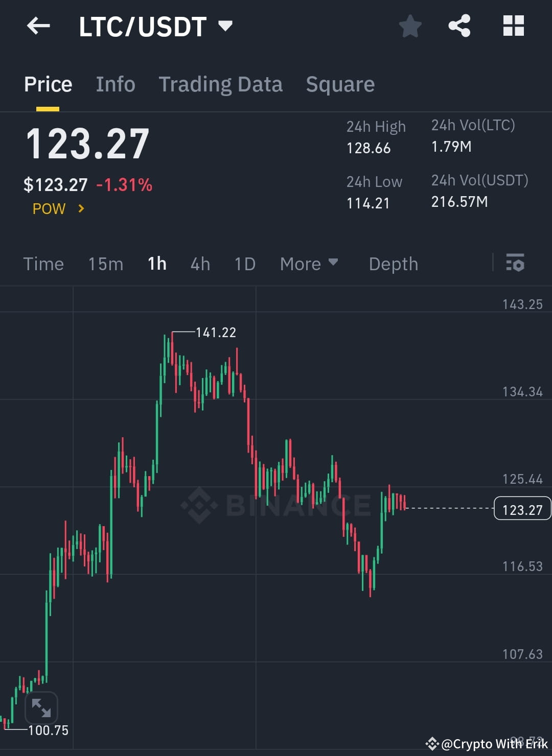Viewport: 552px width, 756px height.
Task: Click the current price label 123.27
Action: pyautogui.click(x=522, y=508)
